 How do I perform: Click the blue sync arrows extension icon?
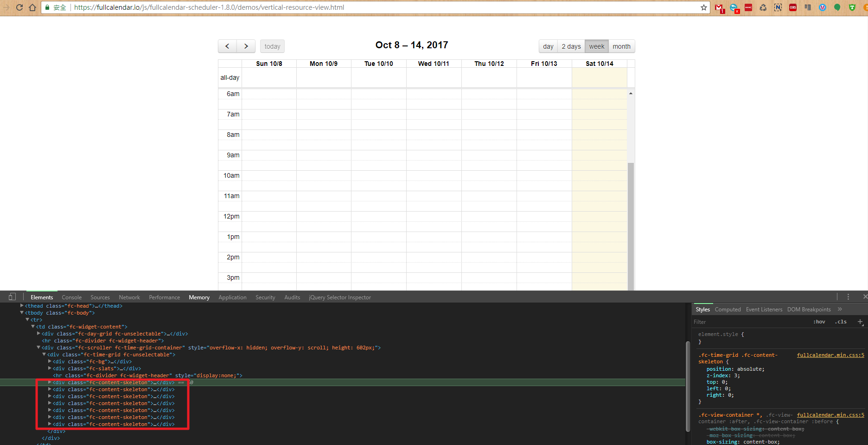[x=734, y=7]
